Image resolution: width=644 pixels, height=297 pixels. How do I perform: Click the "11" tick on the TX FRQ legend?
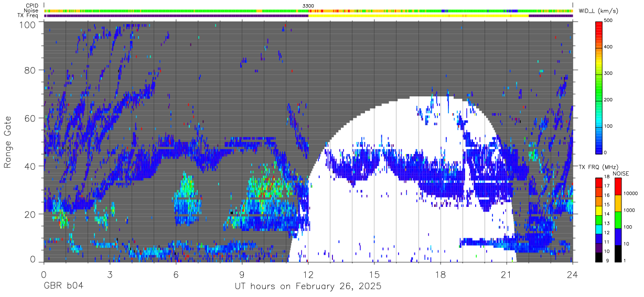pyautogui.click(x=607, y=242)
